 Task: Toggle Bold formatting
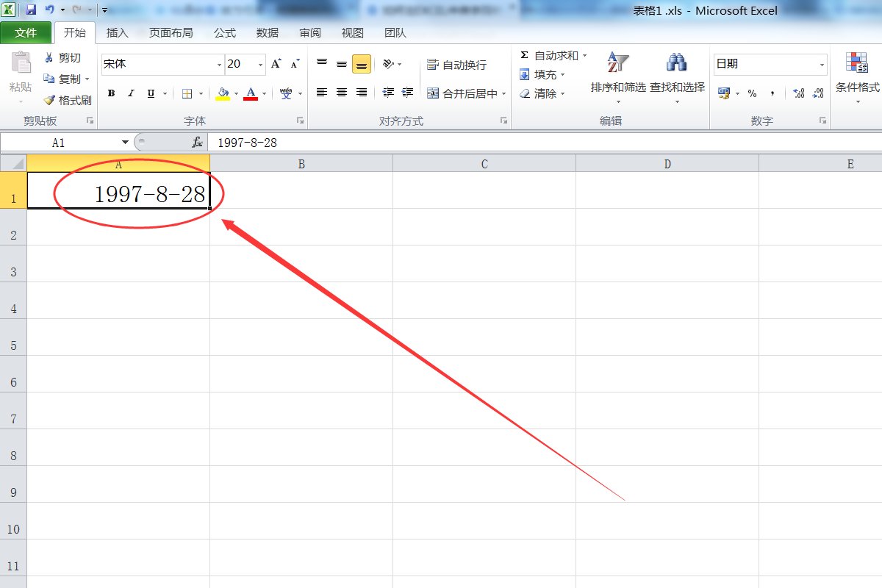[x=112, y=93]
